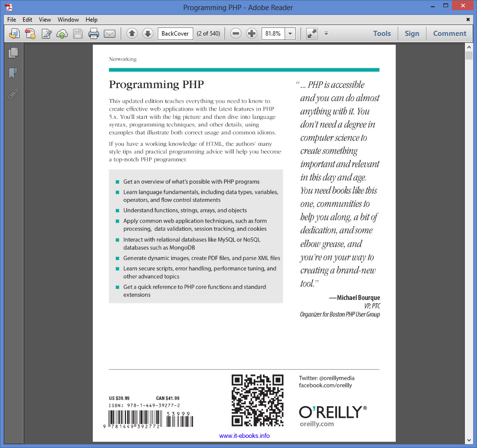Click Organizer for Boston PHP User Group text
Screen dimensions: 477x448
[340, 314]
